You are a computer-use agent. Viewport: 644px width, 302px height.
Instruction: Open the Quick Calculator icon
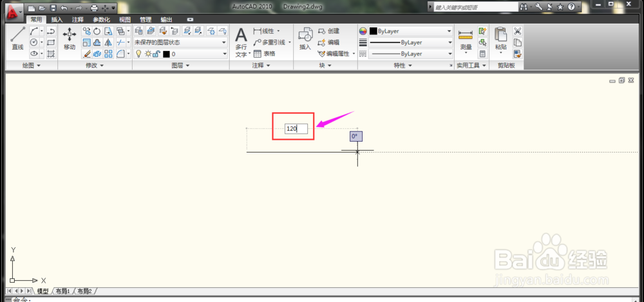coord(482,54)
